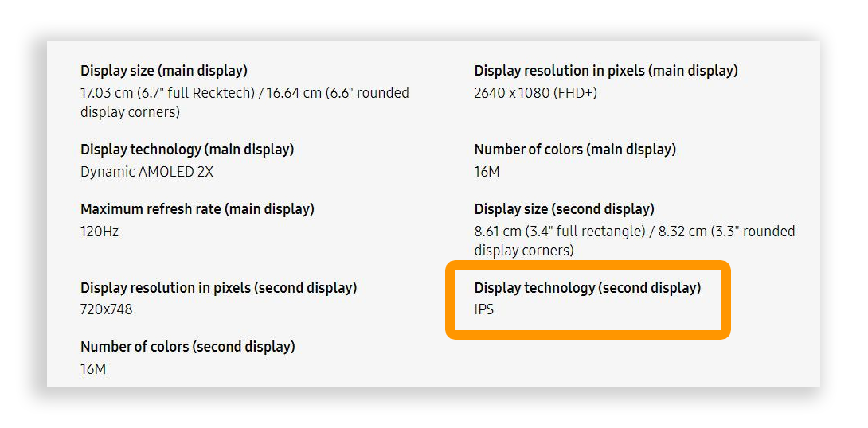This screenshot has width=868, height=428.
Task: Click the 16.64 cm rounded corners measurement
Action: (x=333, y=93)
